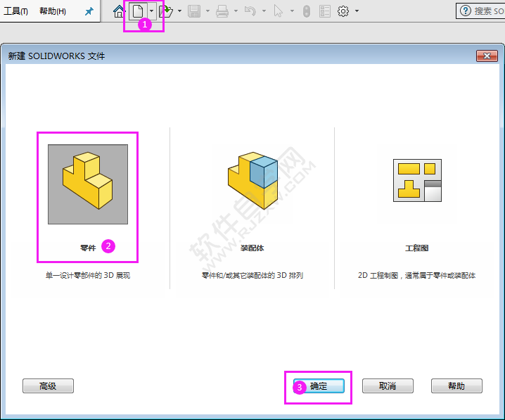Screen dimensions: 505x420
Task: Expand the dropdown arrow next to Open
Action: [180, 11]
